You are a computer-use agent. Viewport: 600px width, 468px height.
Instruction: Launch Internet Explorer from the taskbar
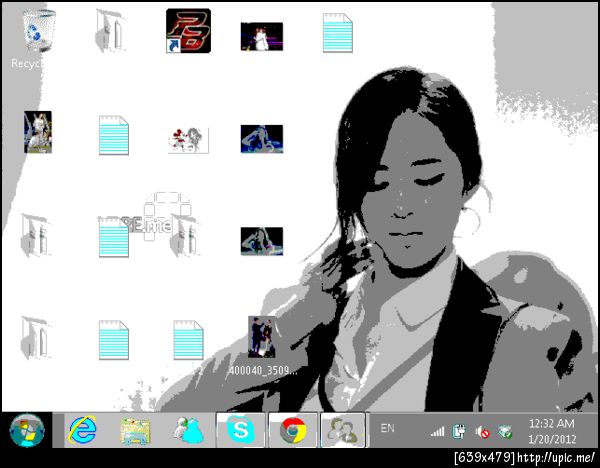click(x=83, y=430)
